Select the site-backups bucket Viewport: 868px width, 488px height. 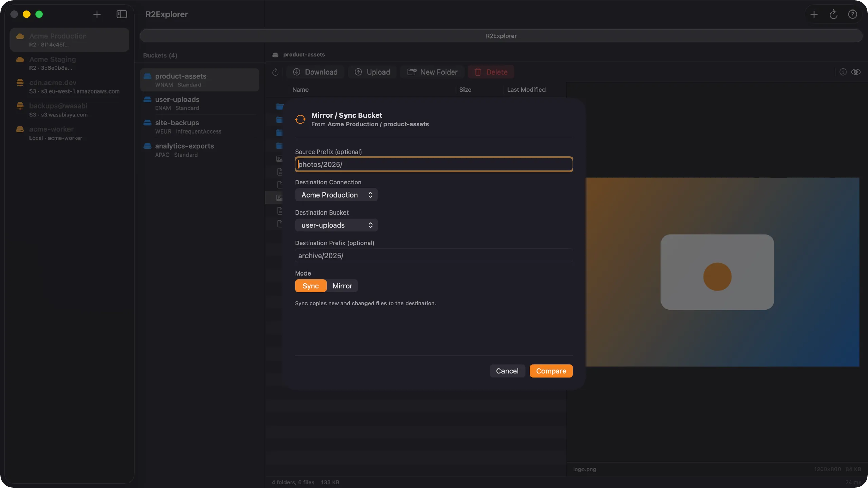tap(200, 126)
